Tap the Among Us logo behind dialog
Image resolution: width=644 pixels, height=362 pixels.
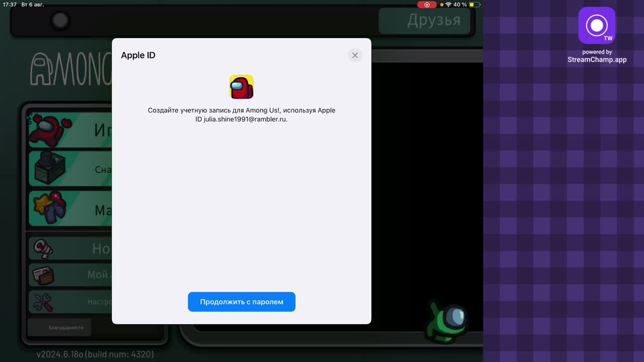pyautogui.click(x=70, y=69)
